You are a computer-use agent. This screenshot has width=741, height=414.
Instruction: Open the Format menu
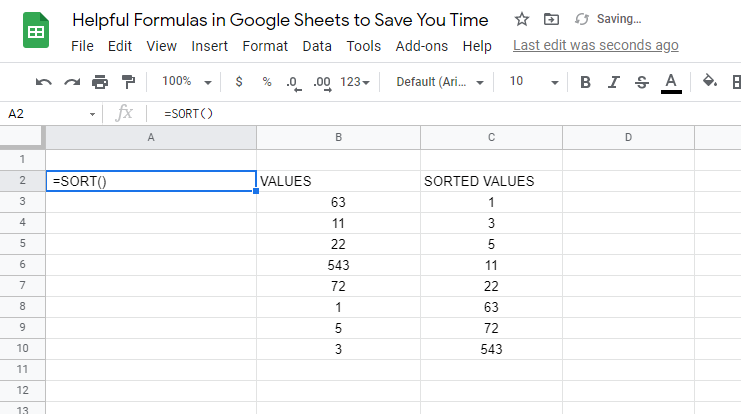(265, 46)
